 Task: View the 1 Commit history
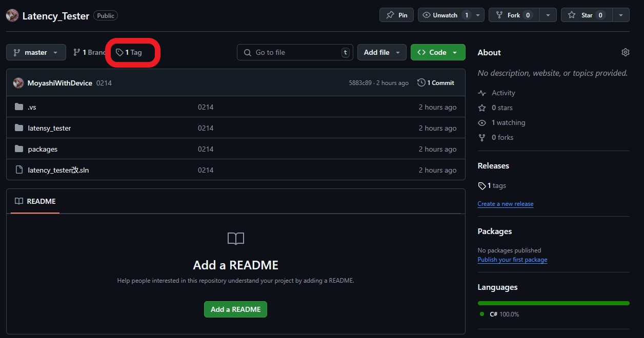pos(436,82)
